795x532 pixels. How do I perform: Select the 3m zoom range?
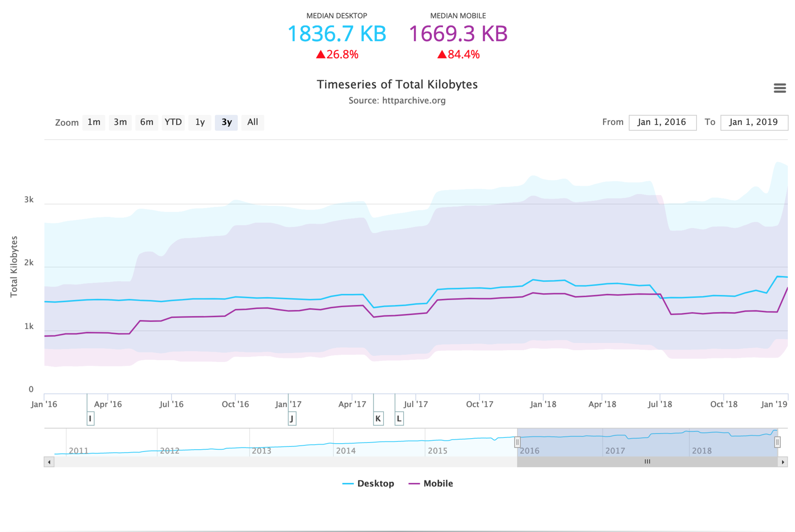point(120,123)
